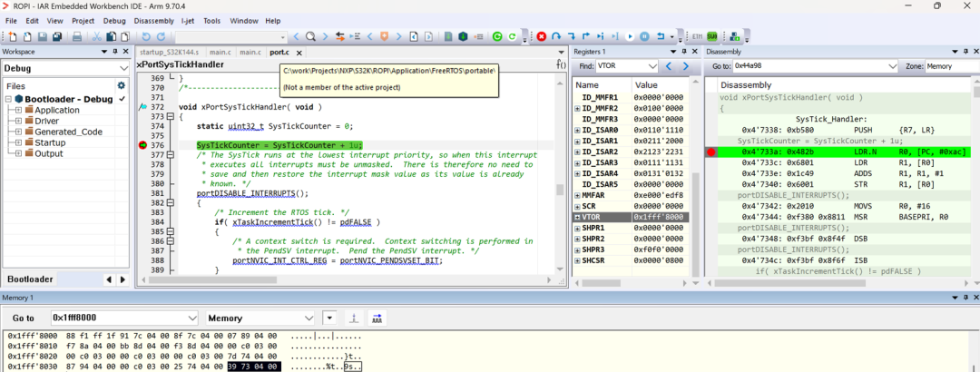Click the Replace toolbar icon
Screen dimensions: 980x372
[340, 36]
